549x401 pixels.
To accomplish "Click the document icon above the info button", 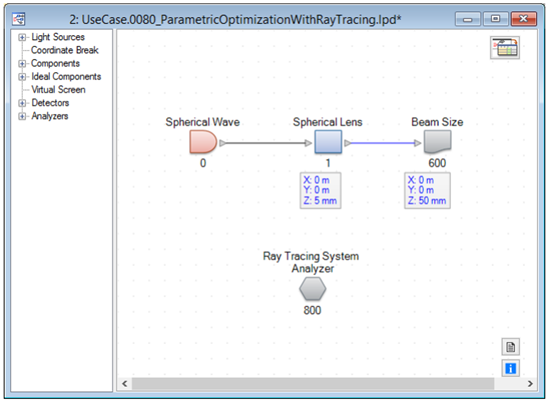I will (510, 347).
